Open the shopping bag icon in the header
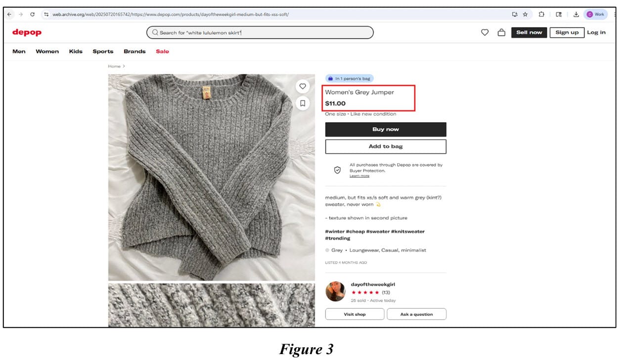 (x=501, y=33)
